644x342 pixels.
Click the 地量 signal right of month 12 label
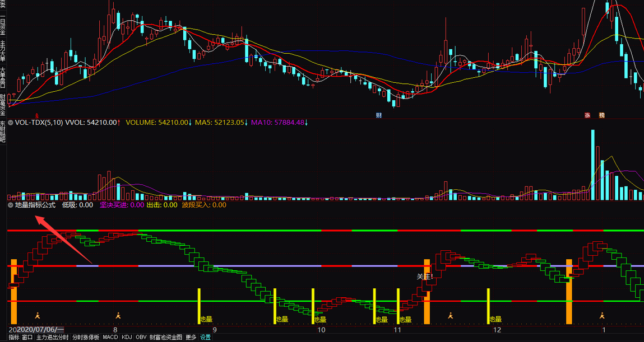coord(495,319)
